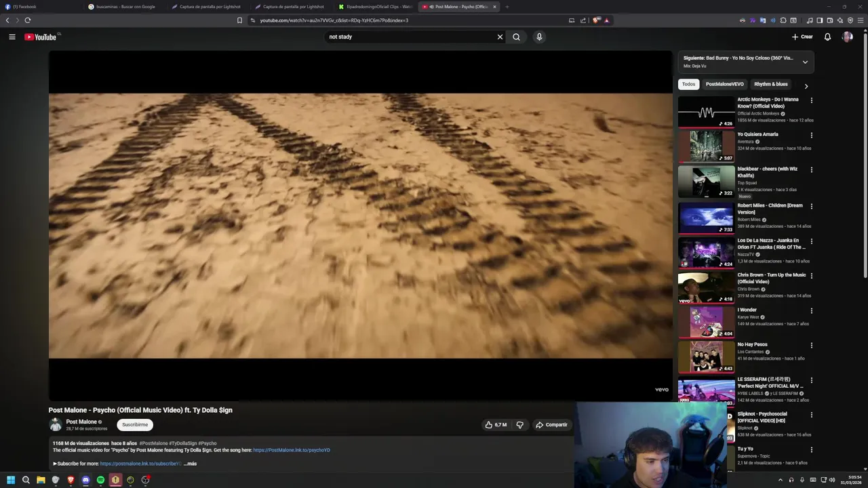Show more filter chips with right arrow
Screen dimensions: 868x488
tap(806, 86)
